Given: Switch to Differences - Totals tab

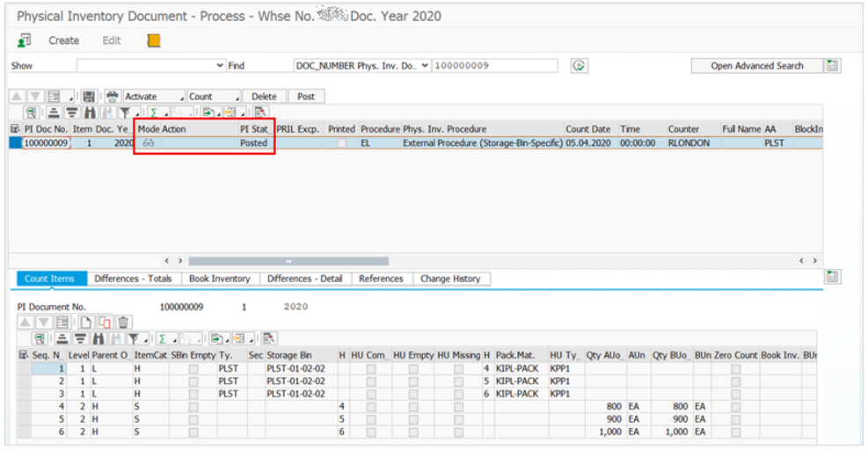Looking at the screenshot, I should [x=134, y=279].
